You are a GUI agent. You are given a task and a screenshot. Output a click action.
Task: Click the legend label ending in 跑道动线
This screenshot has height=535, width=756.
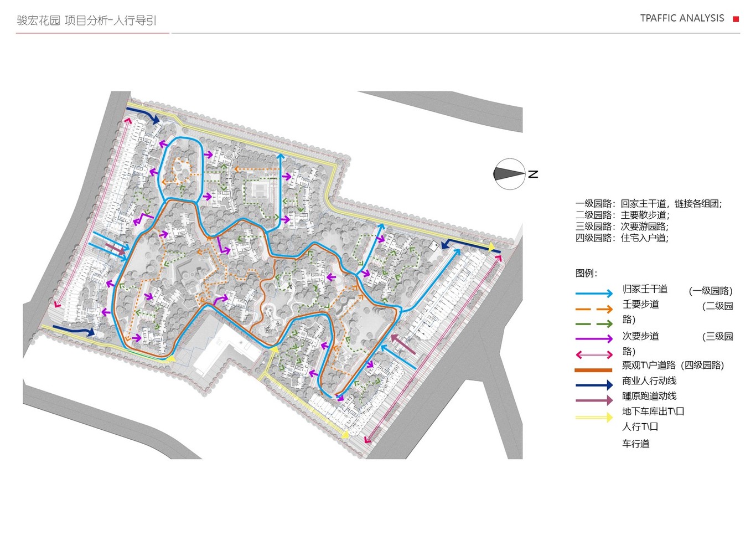pos(649,396)
